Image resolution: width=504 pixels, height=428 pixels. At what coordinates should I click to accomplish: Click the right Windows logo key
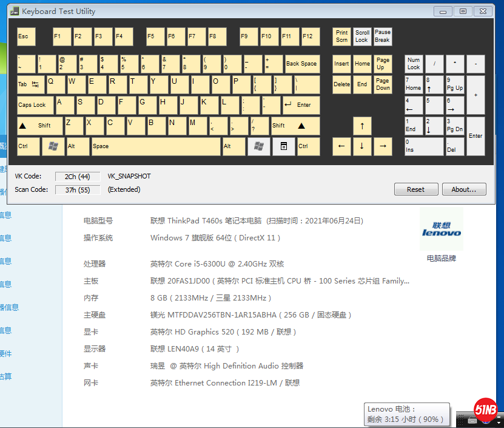click(259, 146)
